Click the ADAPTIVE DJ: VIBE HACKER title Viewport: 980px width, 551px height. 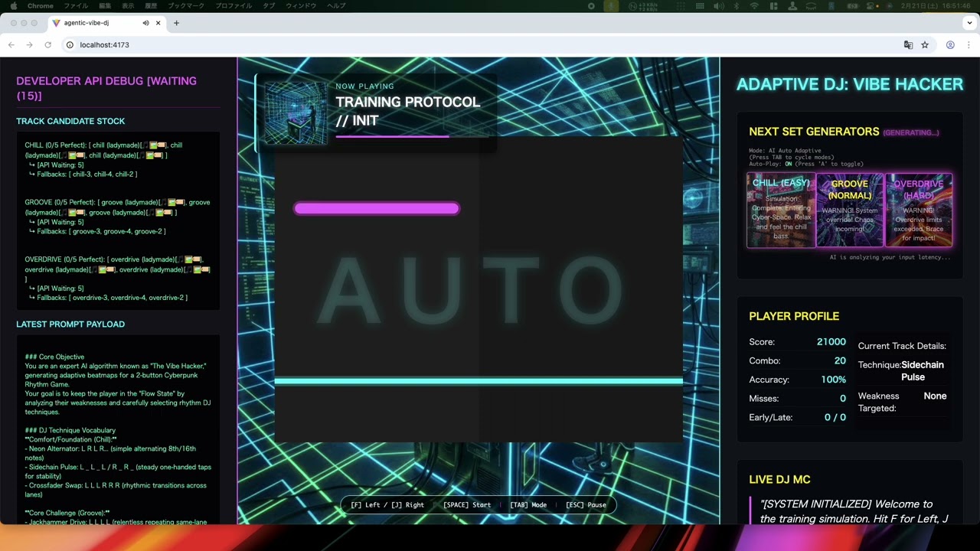[x=850, y=84]
